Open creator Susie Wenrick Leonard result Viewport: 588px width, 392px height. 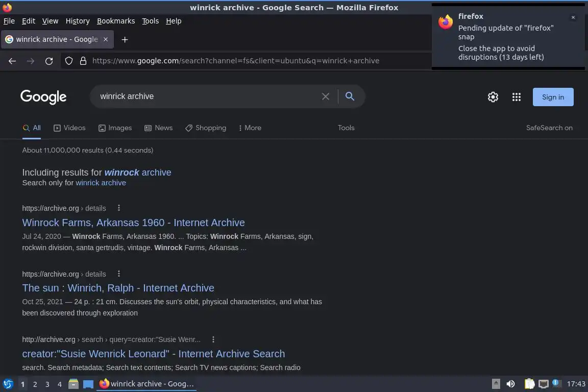point(153,354)
